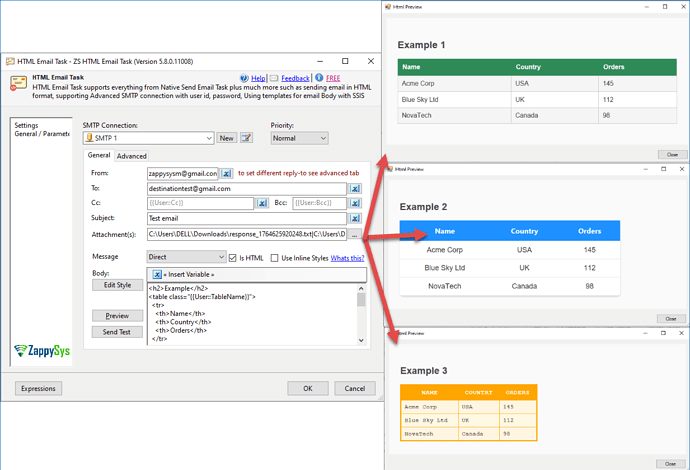Uncheck the Is HTML checkbox
Viewport: 690px width, 470px height.
[x=233, y=258]
